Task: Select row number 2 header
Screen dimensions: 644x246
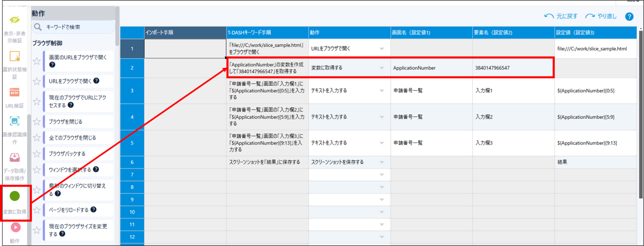Action: (x=132, y=68)
